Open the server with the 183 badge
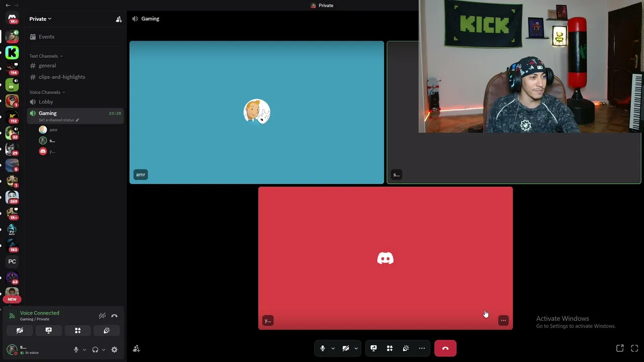 (12, 245)
